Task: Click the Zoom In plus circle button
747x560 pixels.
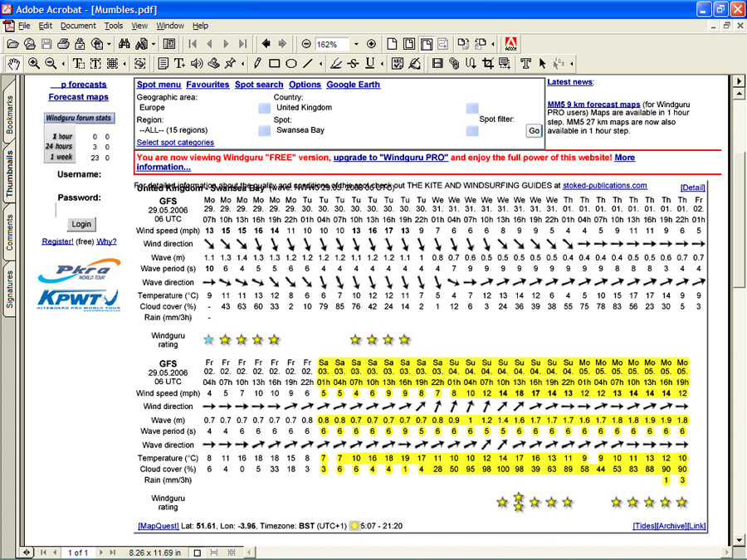Action: coord(371,44)
